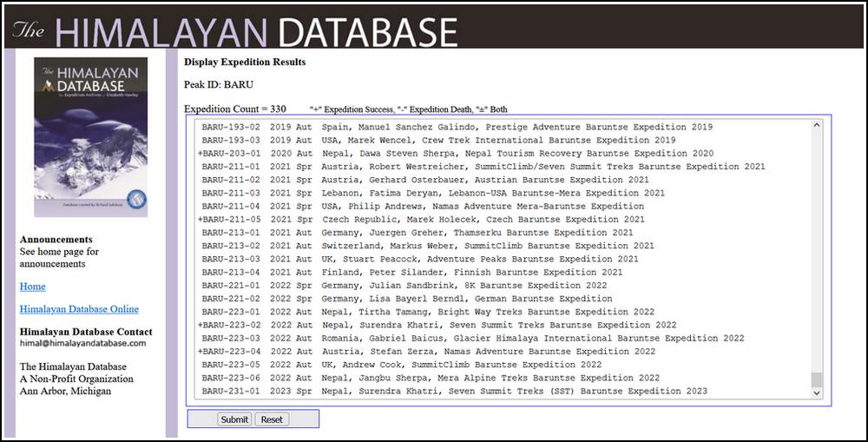Click the 'Expedition Count = 330' text

point(235,109)
